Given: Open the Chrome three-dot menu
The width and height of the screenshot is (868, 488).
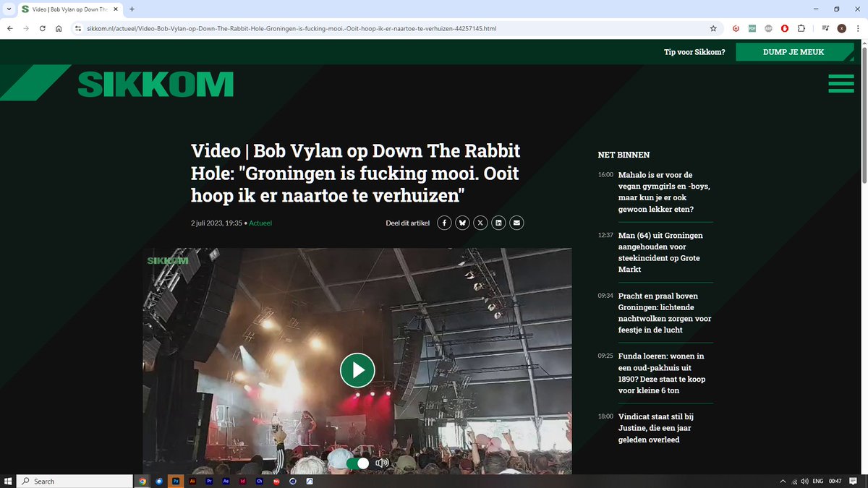Looking at the screenshot, I should click(857, 29).
